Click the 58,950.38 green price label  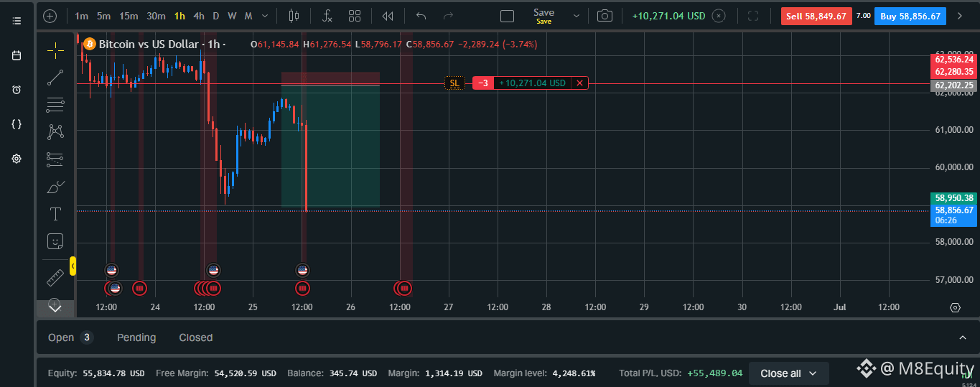tap(954, 197)
